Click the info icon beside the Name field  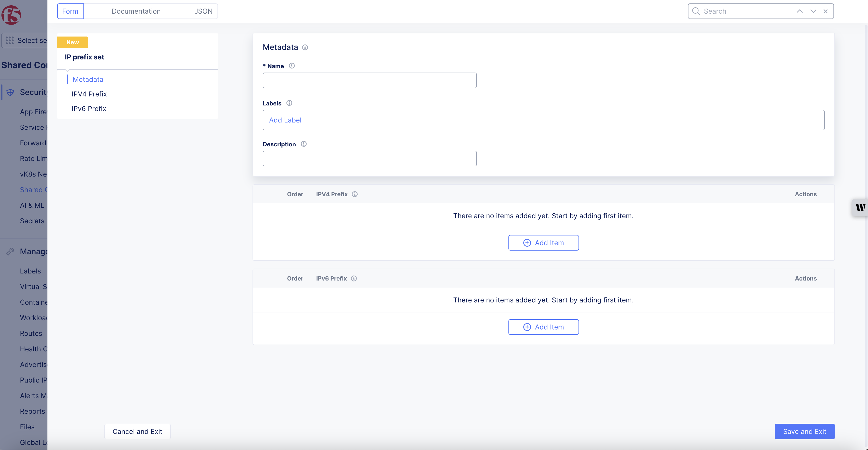[x=291, y=66]
